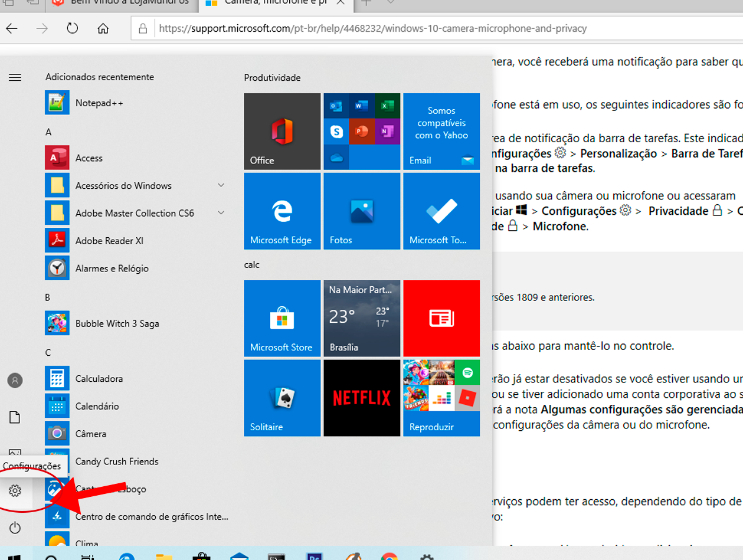Launch Notepad++ from recently added
The image size is (743, 560).
[99, 103]
